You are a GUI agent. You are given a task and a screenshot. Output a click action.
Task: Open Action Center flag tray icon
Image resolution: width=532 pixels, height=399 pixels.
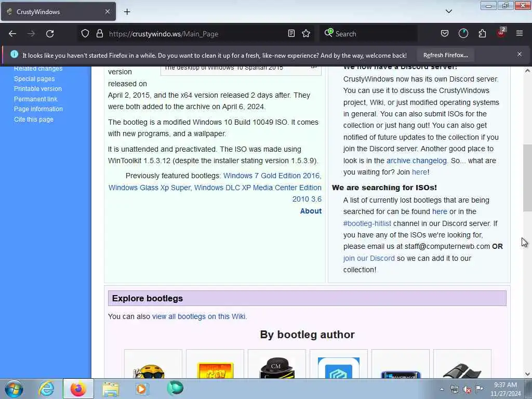(x=479, y=389)
